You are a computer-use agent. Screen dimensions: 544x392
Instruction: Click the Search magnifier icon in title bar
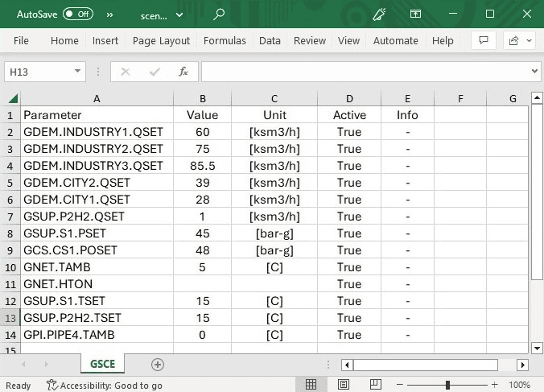pyautogui.click(x=219, y=14)
